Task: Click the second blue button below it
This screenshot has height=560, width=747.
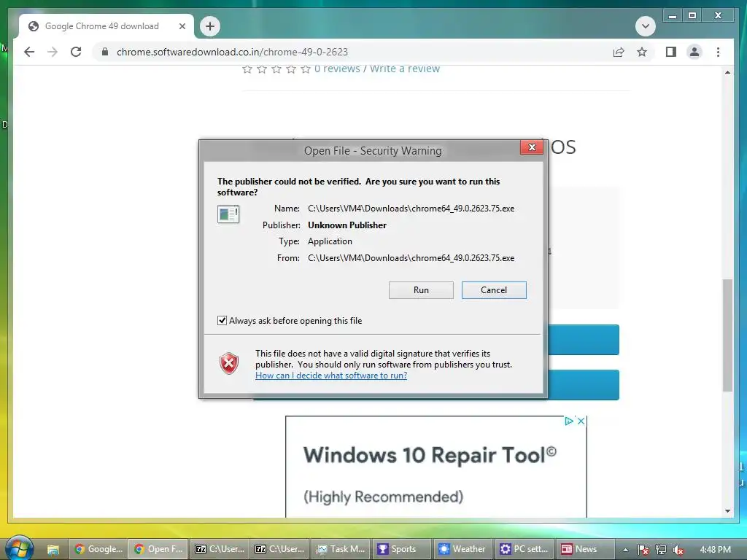Action: 583,385
